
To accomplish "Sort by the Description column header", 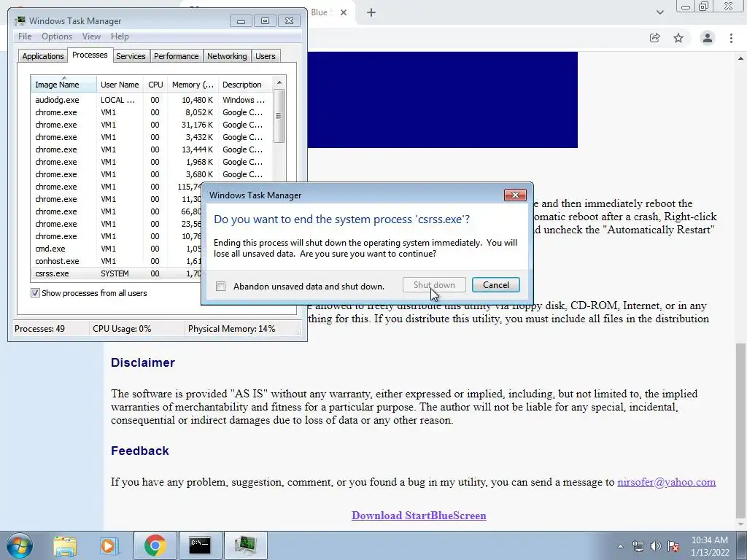I will (245, 85).
